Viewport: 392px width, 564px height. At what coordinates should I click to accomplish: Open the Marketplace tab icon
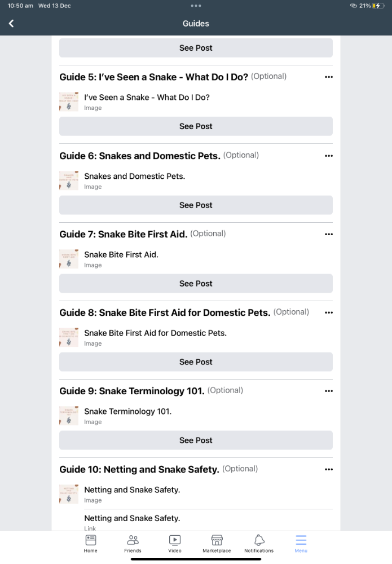pyautogui.click(x=217, y=540)
